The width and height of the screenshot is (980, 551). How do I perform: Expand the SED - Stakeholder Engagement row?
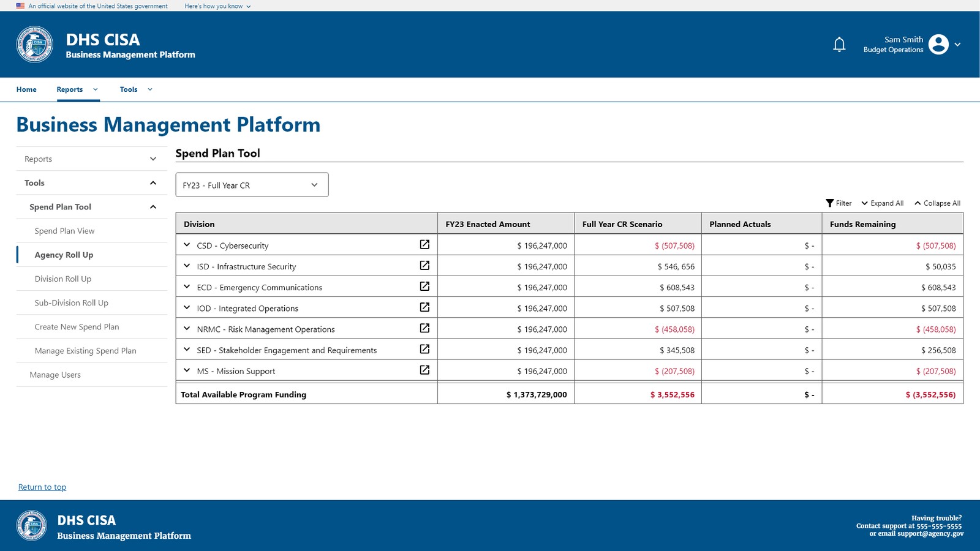[x=187, y=350]
